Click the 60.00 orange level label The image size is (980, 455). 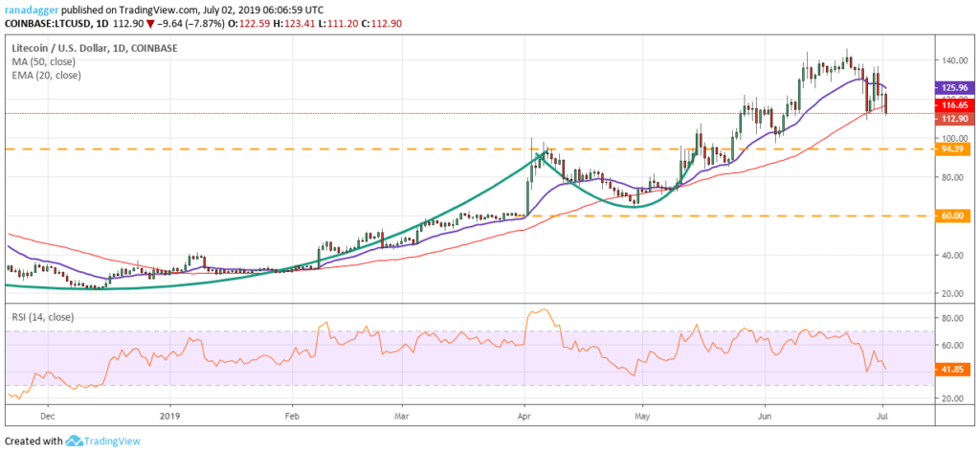click(950, 216)
